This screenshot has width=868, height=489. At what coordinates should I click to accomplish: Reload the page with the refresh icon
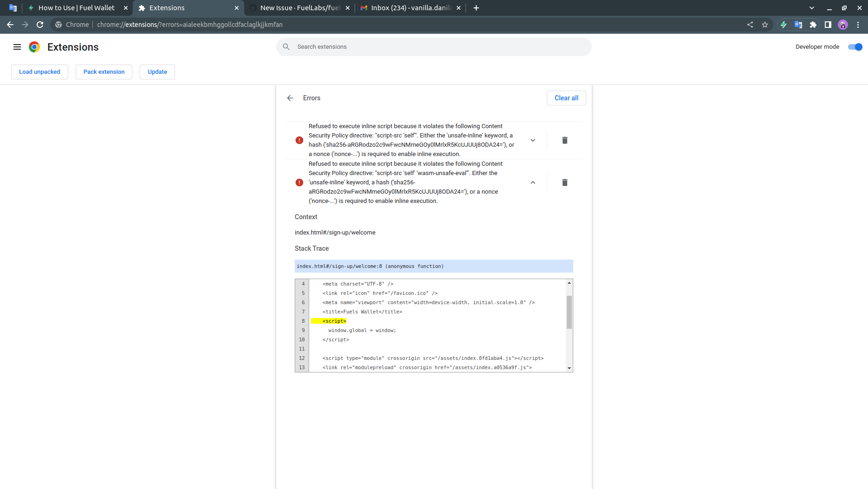pyautogui.click(x=40, y=25)
